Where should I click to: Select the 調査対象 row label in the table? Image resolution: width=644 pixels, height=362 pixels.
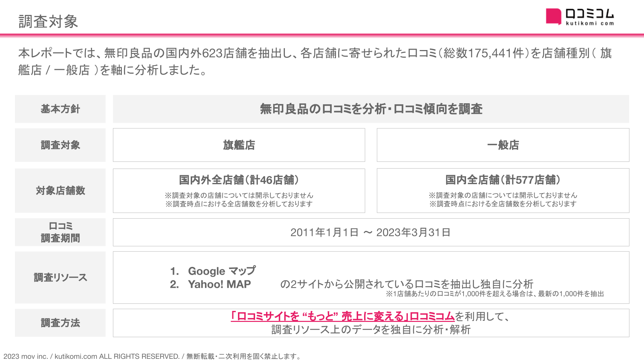point(60,145)
